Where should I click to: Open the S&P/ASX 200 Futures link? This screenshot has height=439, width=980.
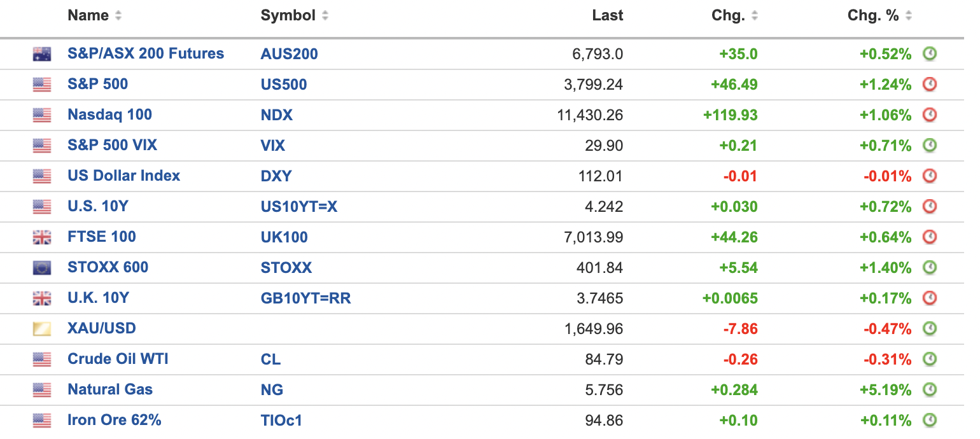(146, 54)
